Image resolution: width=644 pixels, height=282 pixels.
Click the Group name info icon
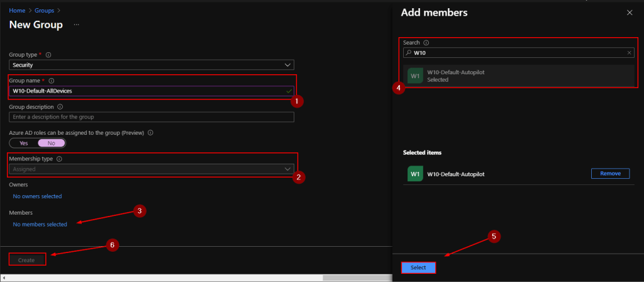coord(52,81)
